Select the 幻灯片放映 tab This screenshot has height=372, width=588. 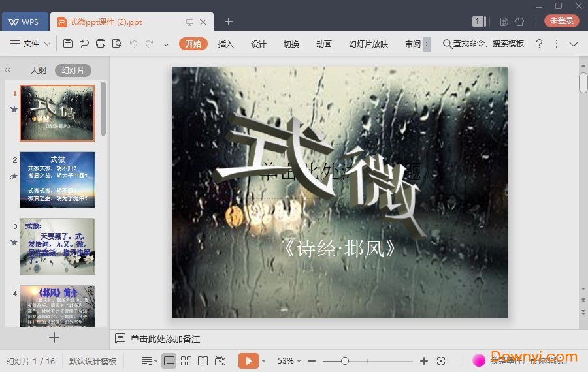pyautogui.click(x=368, y=44)
